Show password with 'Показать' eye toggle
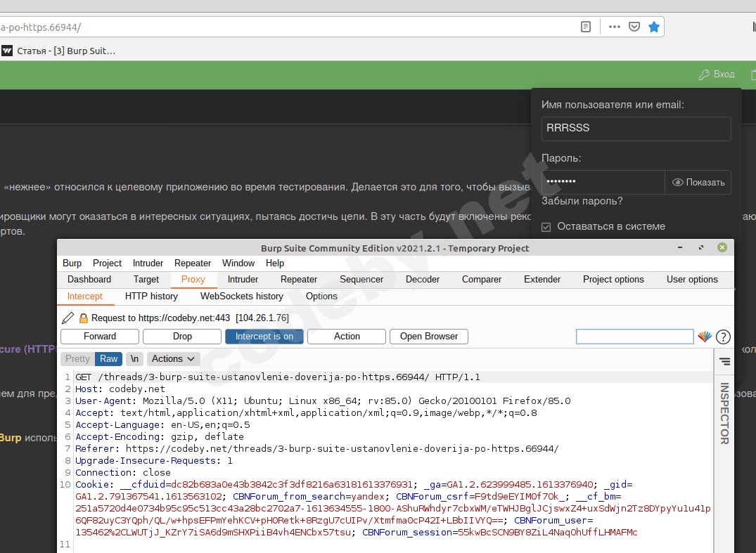This screenshot has width=756, height=553. click(x=698, y=183)
